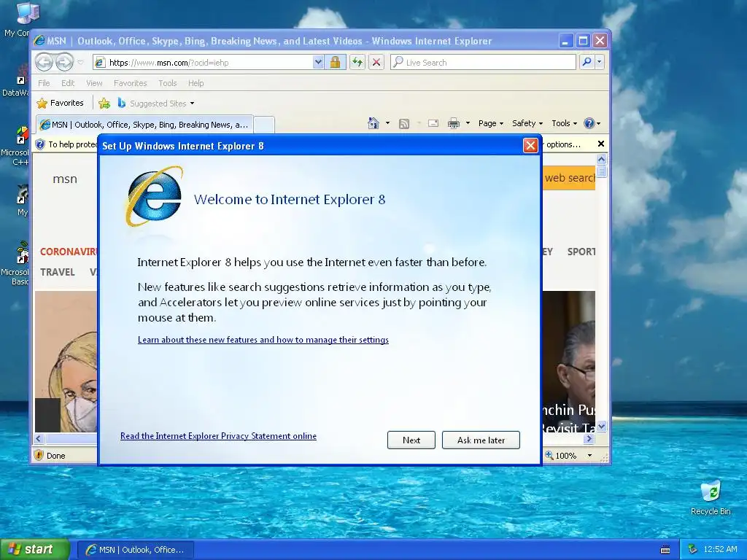The width and height of the screenshot is (747, 560).
Task: Click the security lock icon in address bar
Action: (x=335, y=63)
